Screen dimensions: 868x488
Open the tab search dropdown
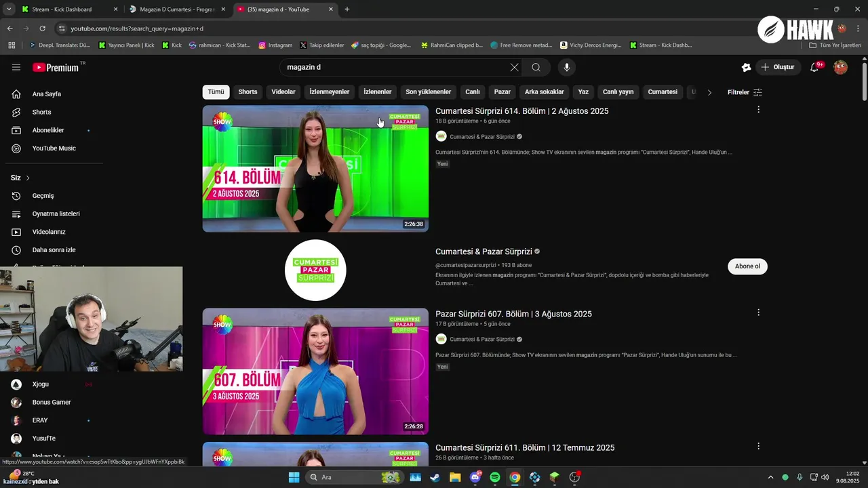click(x=9, y=9)
